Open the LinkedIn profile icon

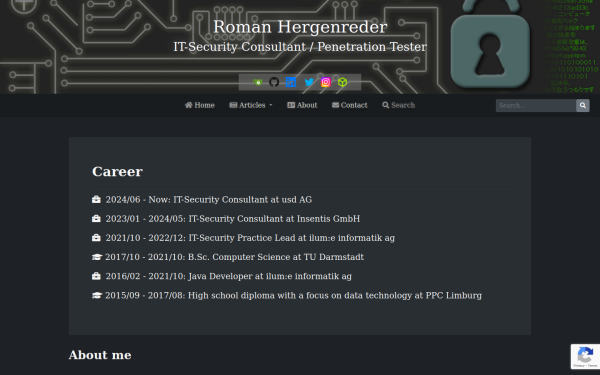point(291,82)
